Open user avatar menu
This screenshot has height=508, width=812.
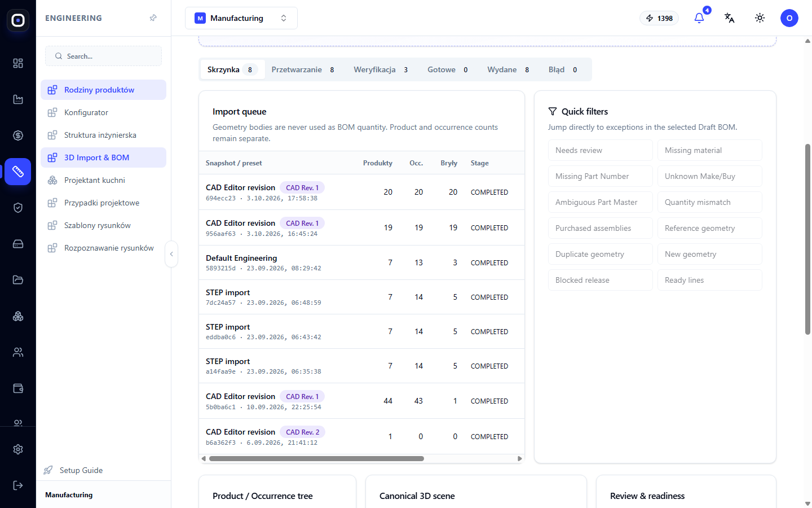click(x=789, y=18)
